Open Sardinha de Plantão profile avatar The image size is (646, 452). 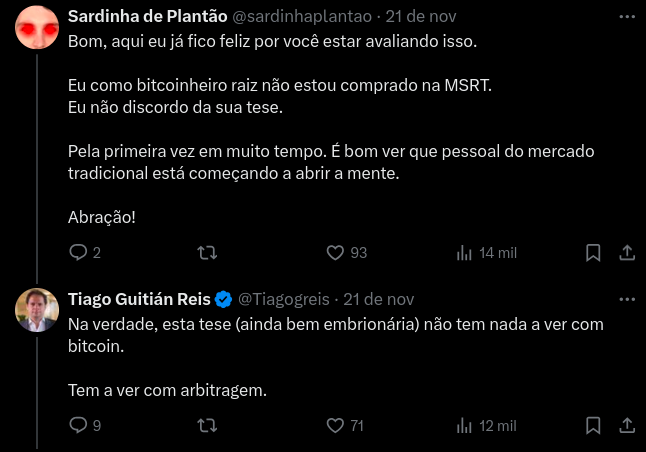pos(37,27)
